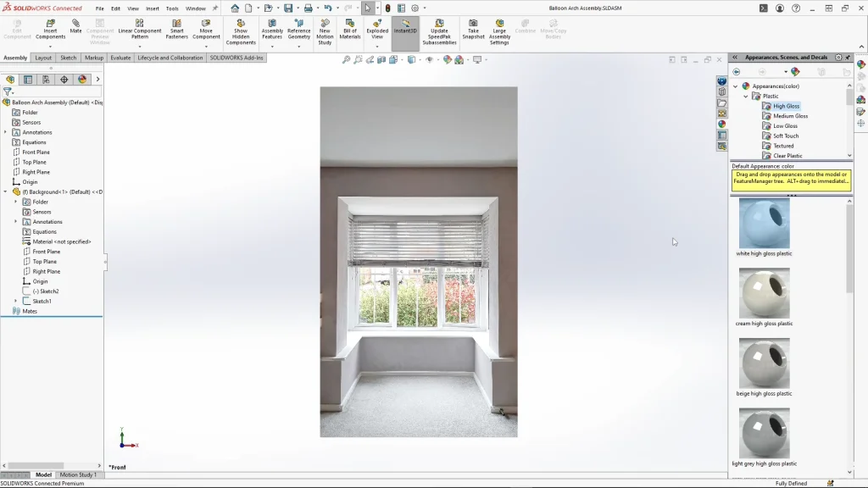Expand the Sketch1 tree node

(16, 301)
